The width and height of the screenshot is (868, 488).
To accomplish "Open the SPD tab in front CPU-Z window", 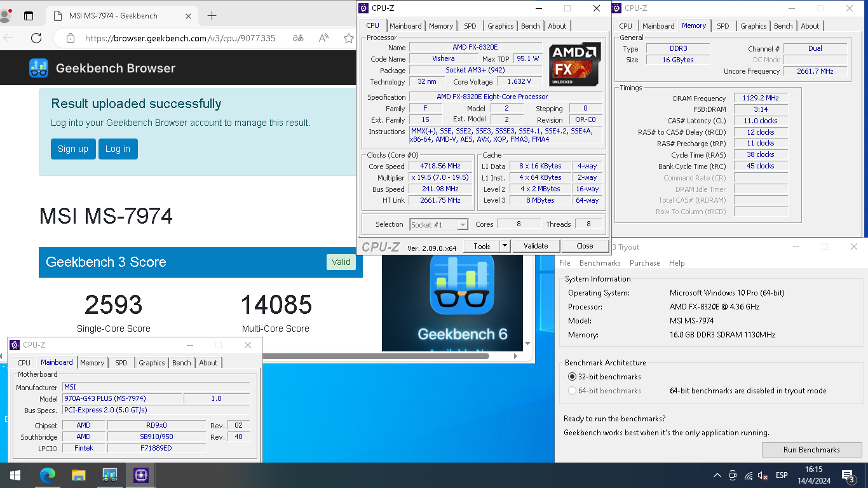I will (470, 26).
